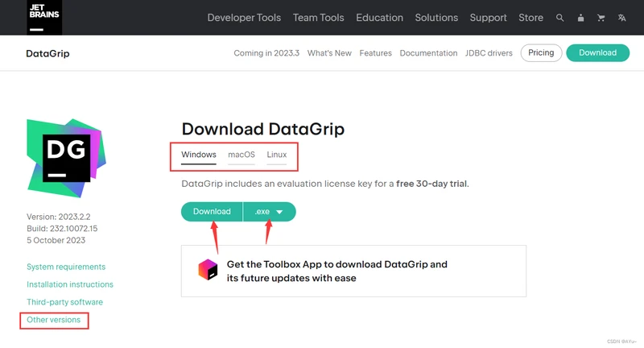
Task: Open the shopping cart icon
Action: [601, 18]
